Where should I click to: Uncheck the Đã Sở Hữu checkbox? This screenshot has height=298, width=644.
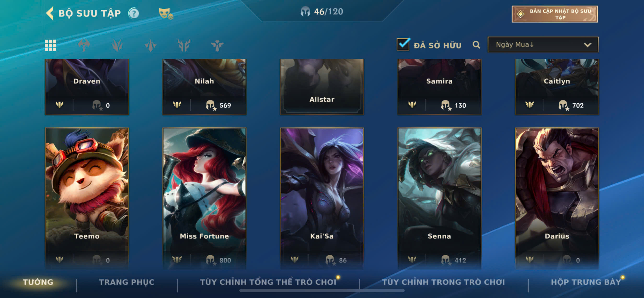[403, 44]
